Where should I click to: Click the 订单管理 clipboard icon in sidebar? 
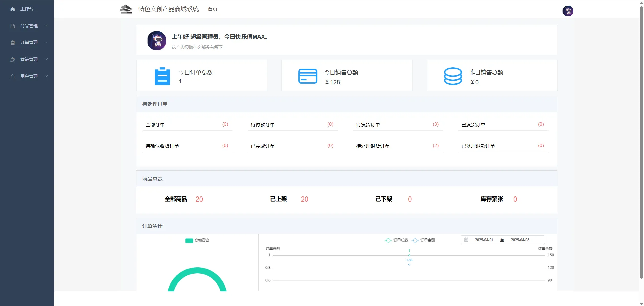13,43
